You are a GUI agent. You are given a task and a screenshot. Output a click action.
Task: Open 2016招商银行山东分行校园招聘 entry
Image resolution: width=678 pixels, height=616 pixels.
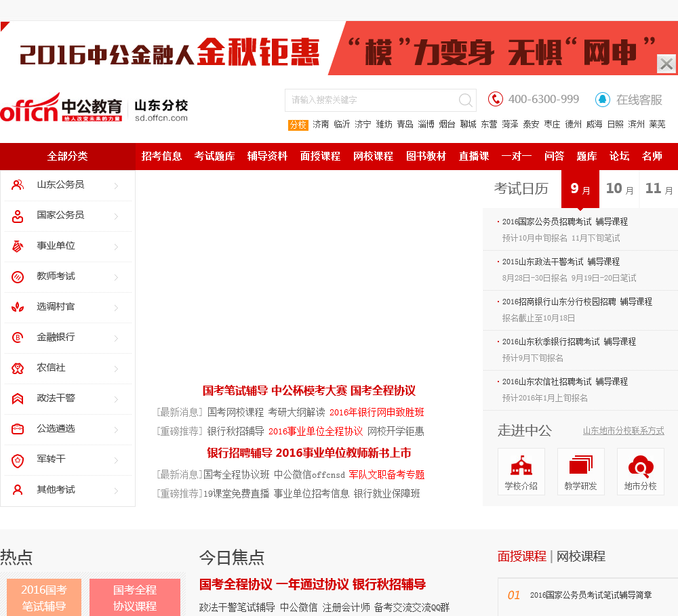coord(559,302)
